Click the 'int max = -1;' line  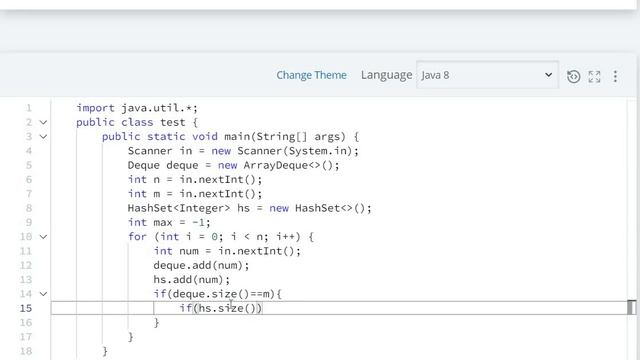pos(169,222)
